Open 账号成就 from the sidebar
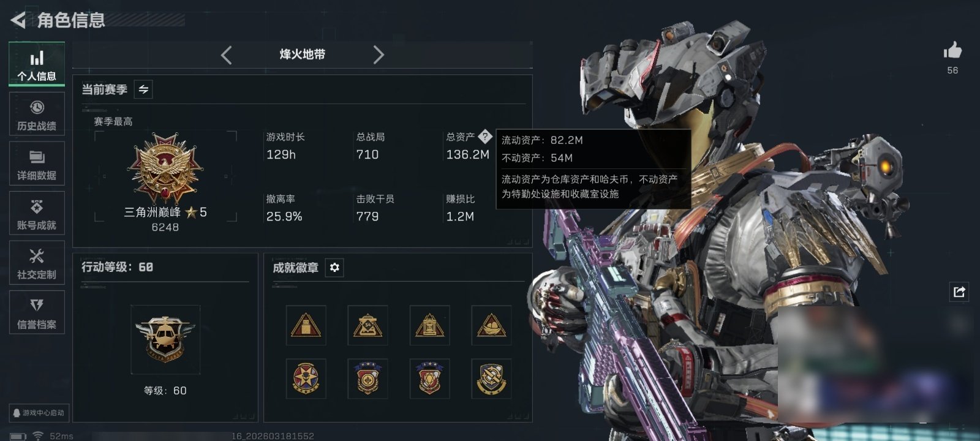The width and height of the screenshot is (980, 441). point(37,214)
